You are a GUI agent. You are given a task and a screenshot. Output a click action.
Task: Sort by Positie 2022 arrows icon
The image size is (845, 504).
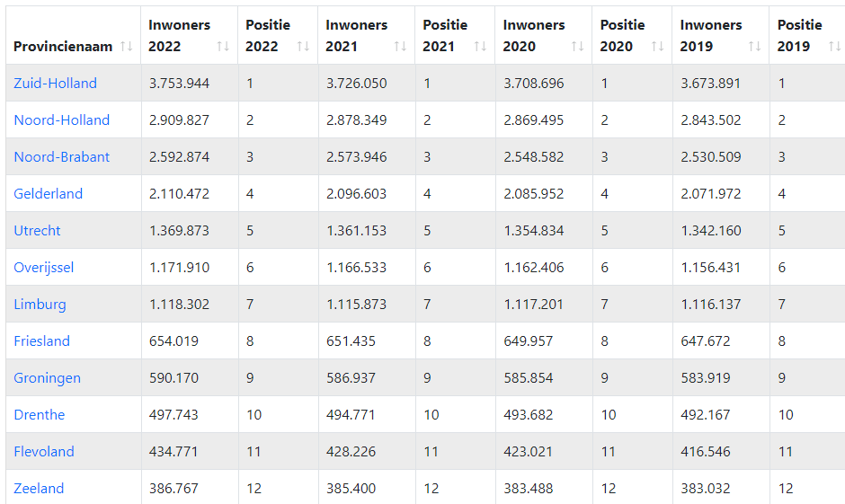[x=304, y=47]
